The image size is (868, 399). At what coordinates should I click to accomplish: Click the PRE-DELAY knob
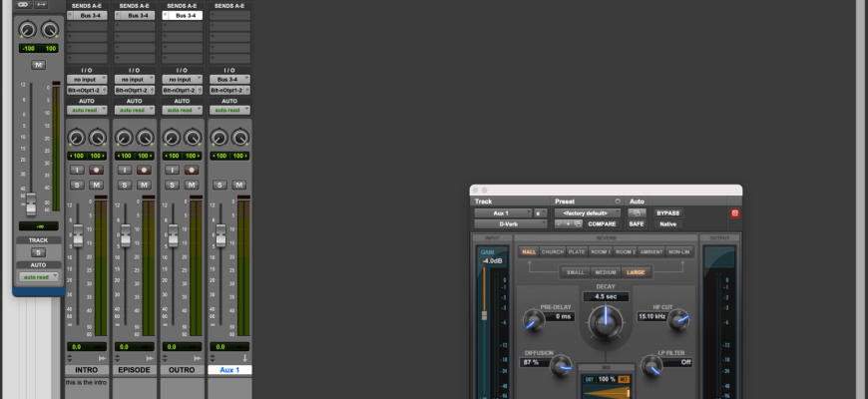[534, 320]
